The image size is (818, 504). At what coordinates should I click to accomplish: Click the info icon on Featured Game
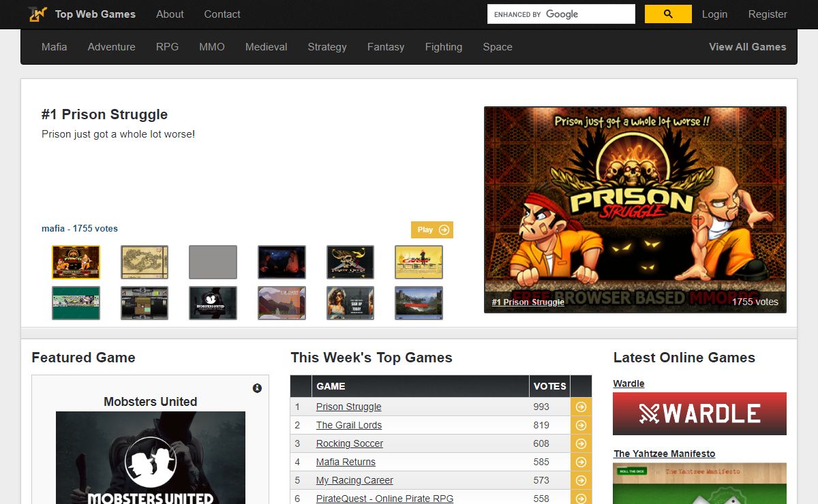coord(257,388)
